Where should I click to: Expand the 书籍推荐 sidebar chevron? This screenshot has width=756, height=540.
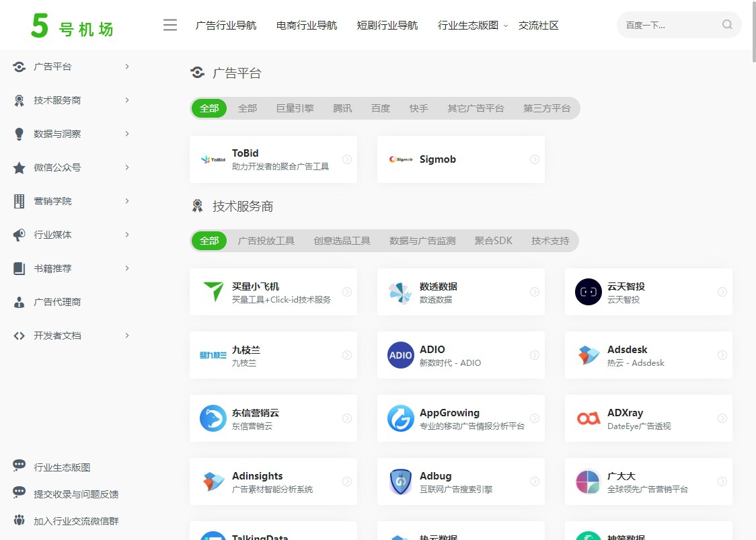tap(127, 268)
